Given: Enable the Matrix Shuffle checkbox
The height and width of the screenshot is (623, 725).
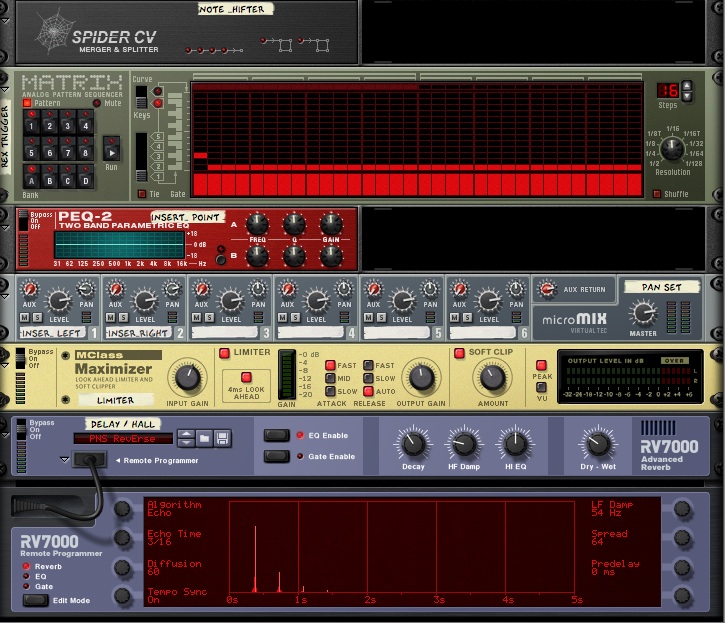Looking at the screenshot, I should [x=657, y=194].
